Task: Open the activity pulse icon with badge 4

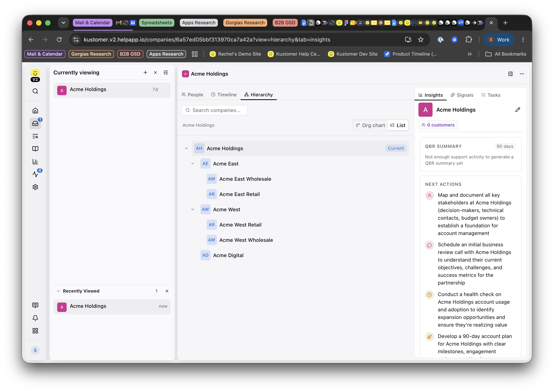Action: point(35,174)
